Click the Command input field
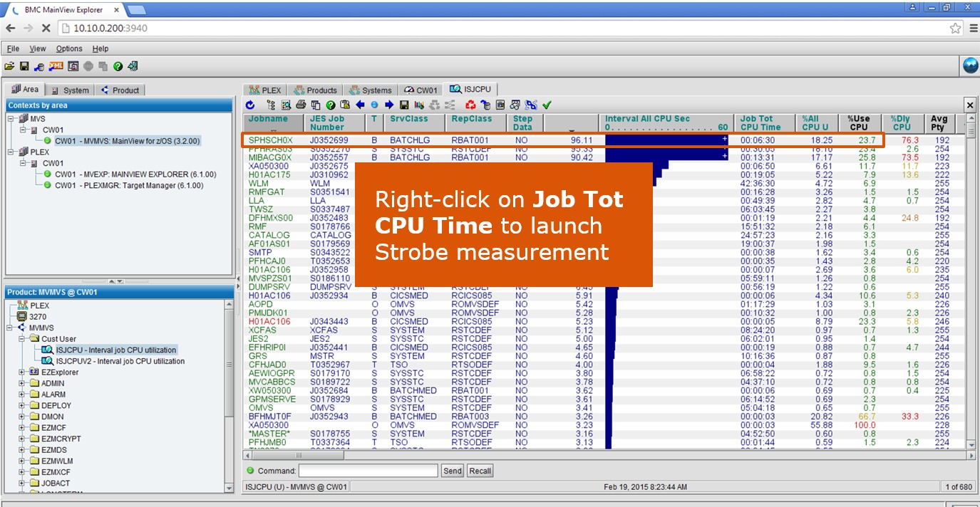Viewport: 980px width, 507px height. [x=368, y=471]
